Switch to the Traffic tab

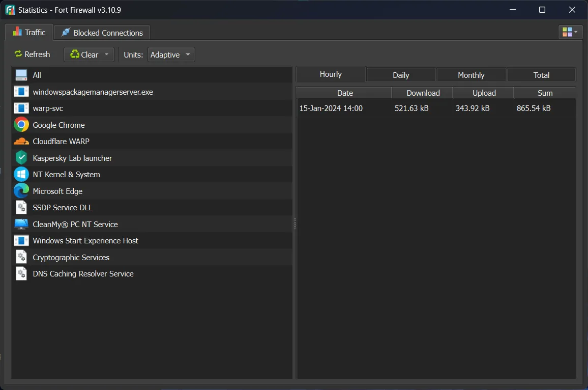coord(29,32)
